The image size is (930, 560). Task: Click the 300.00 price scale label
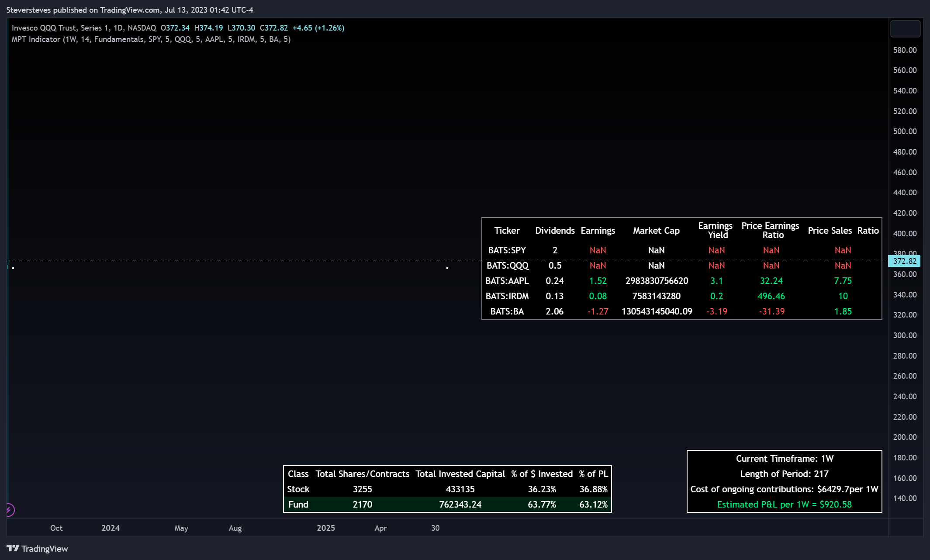[905, 335]
